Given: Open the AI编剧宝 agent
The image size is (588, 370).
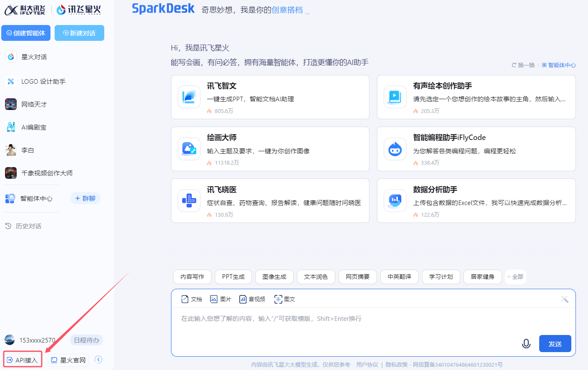Looking at the screenshot, I should tap(34, 127).
